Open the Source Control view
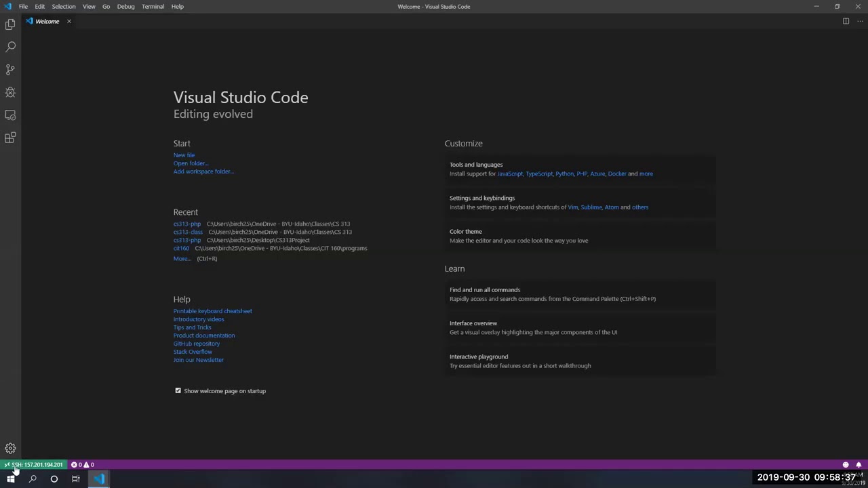868x488 pixels. coord(10,70)
